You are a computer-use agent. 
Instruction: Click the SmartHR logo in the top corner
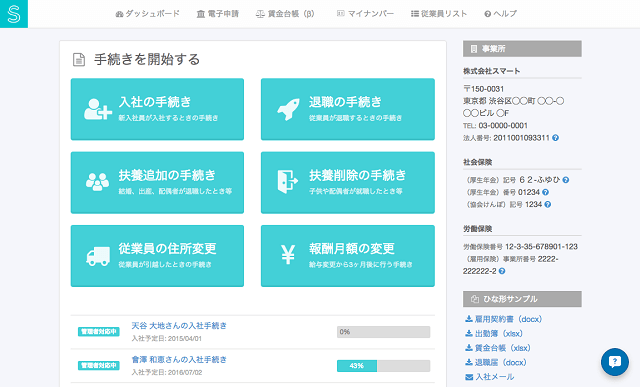pos(14,14)
